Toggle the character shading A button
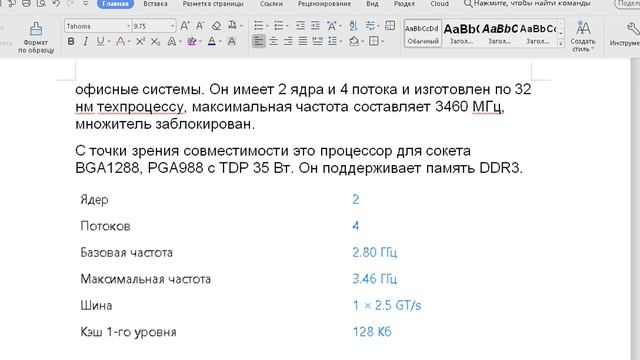 pos(231,41)
